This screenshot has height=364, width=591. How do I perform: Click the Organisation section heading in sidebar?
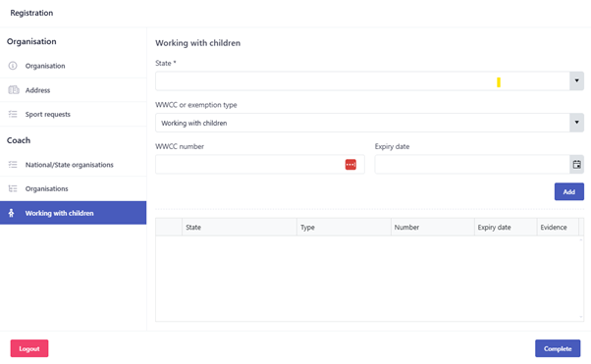[31, 41]
